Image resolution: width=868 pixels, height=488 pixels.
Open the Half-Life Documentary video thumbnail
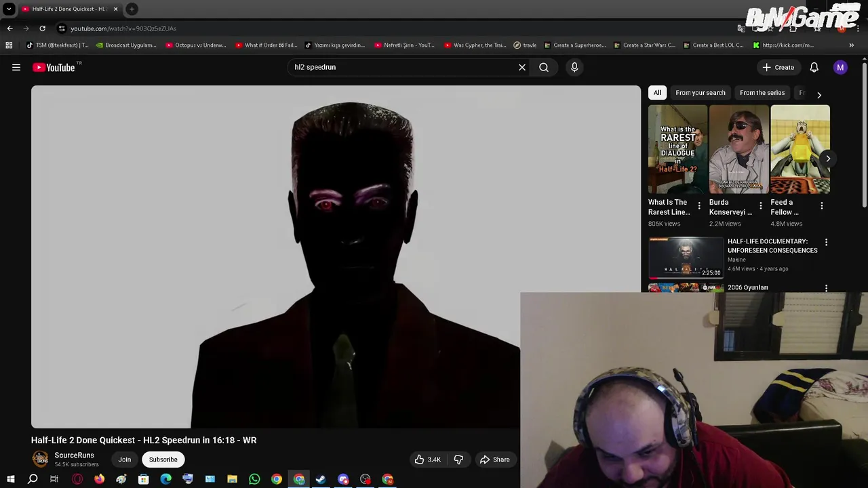686,258
